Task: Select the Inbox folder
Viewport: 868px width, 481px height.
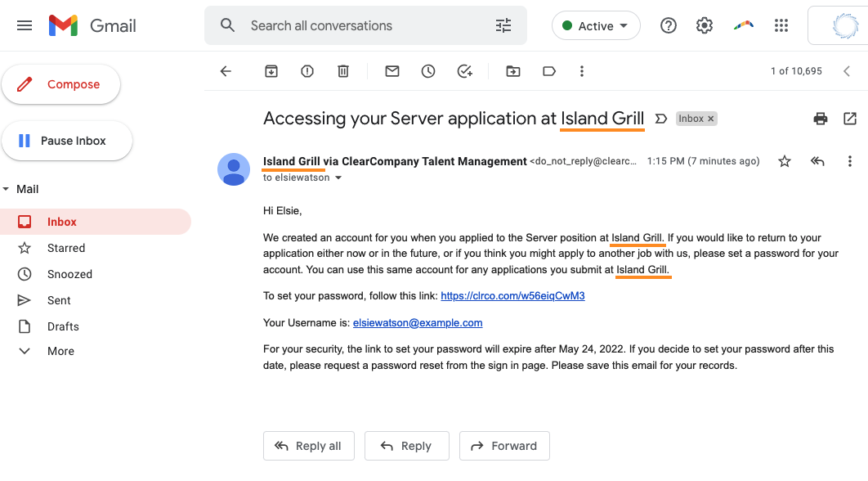Action: (x=95, y=222)
